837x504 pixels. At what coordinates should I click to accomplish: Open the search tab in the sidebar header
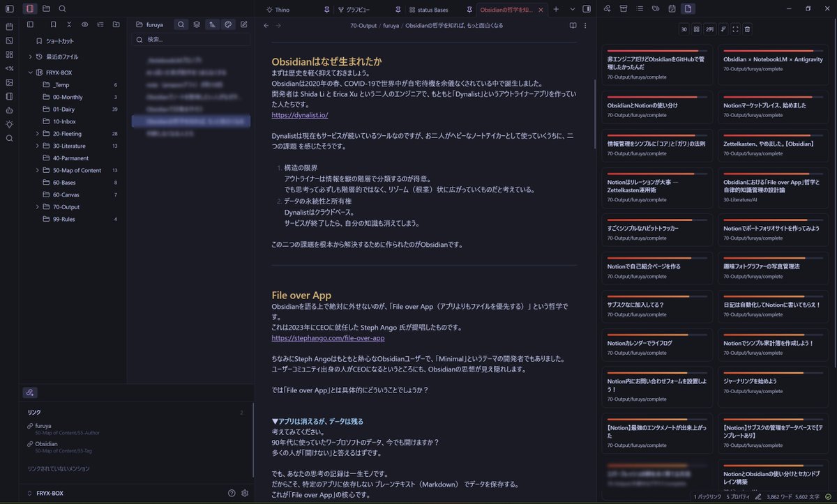62,8
